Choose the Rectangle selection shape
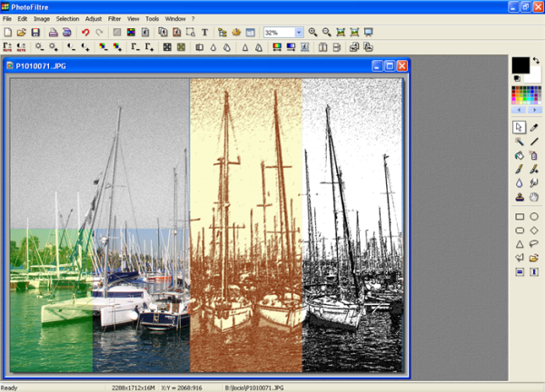Viewport: 545px width, 392px height. click(x=520, y=217)
